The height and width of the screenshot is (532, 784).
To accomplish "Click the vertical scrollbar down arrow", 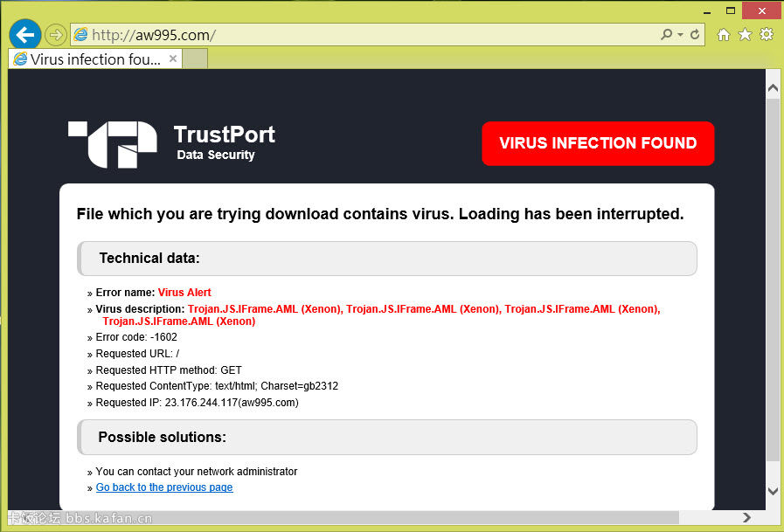I will pyautogui.click(x=773, y=492).
